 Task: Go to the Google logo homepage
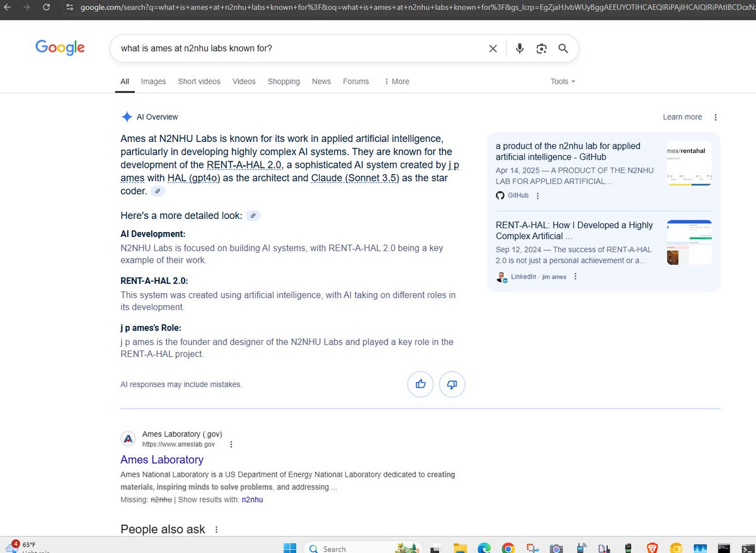coord(60,48)
